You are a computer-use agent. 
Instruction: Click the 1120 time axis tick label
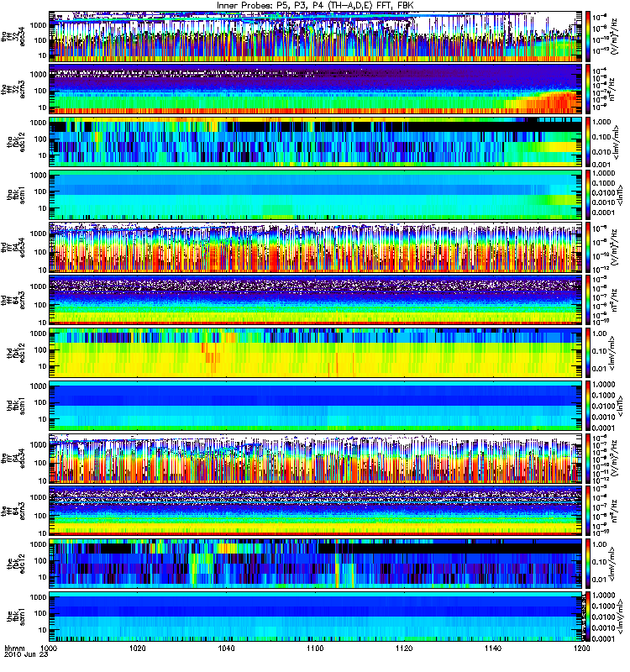click(x=404, y=648)
